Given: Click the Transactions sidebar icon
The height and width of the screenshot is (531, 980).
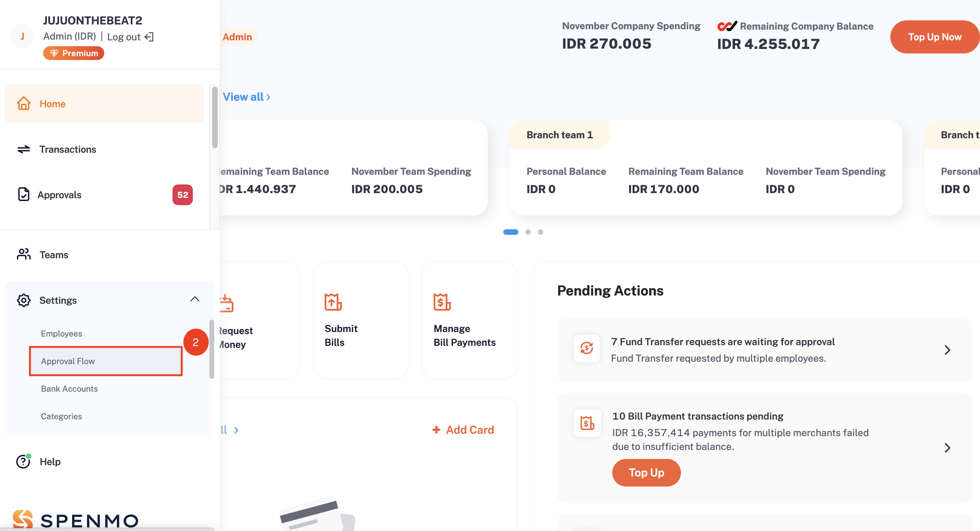Looking at the screenshot, I should pyautogui.click(x=24, y=149).
